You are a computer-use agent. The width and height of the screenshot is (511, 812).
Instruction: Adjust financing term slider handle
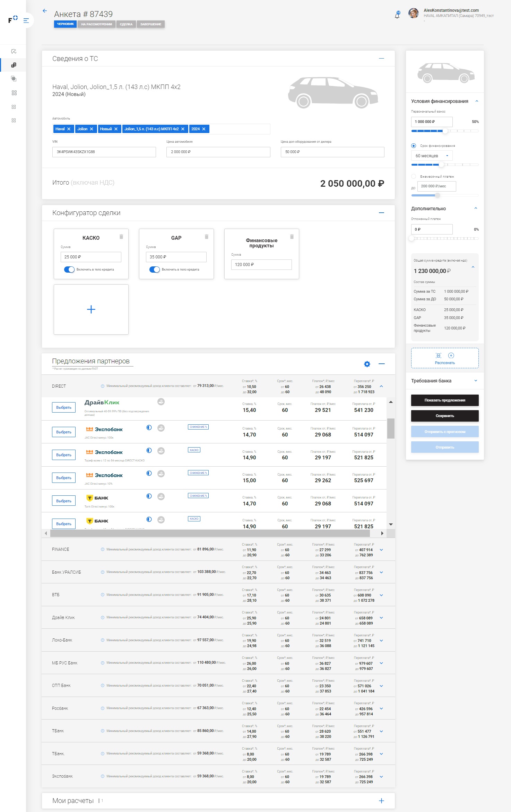coord(441,165)
